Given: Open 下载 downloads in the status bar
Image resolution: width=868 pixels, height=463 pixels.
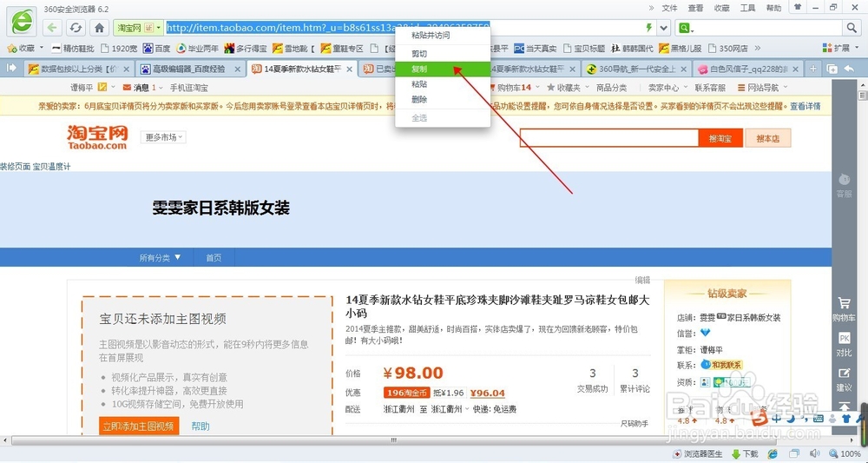Looking at the screenshot, I should pyautogui.click(x=745, y=454).
